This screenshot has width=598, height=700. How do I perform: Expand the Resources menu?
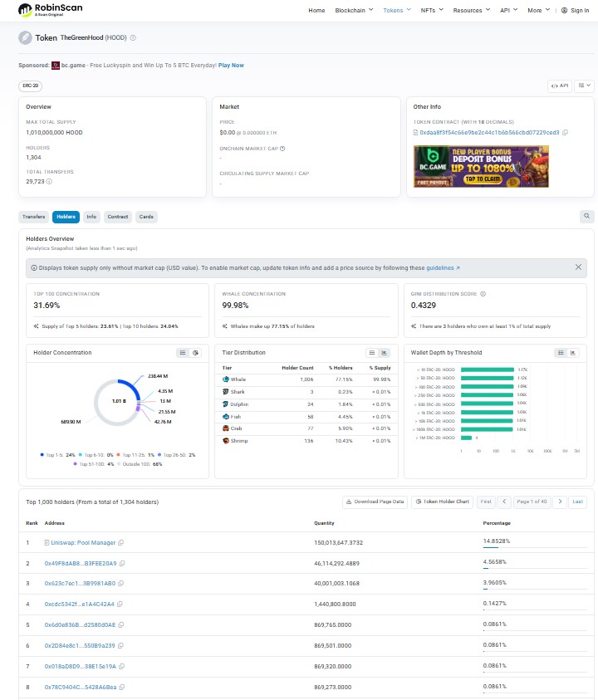(471, 10)
